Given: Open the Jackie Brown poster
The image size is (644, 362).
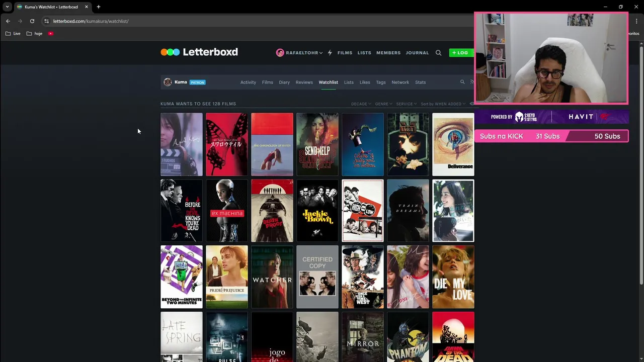Looking at the screenshot, I should [317, 211].
